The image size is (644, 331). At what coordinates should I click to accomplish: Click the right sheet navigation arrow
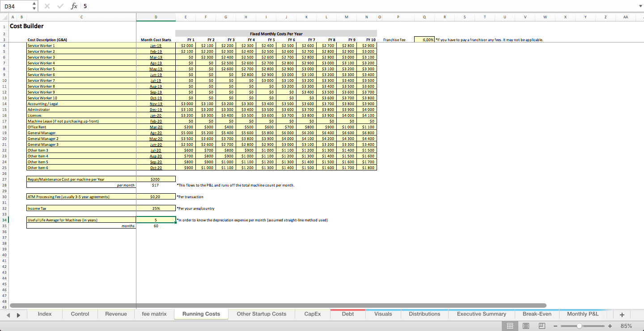pyautogui.click(x=18, y=314)
